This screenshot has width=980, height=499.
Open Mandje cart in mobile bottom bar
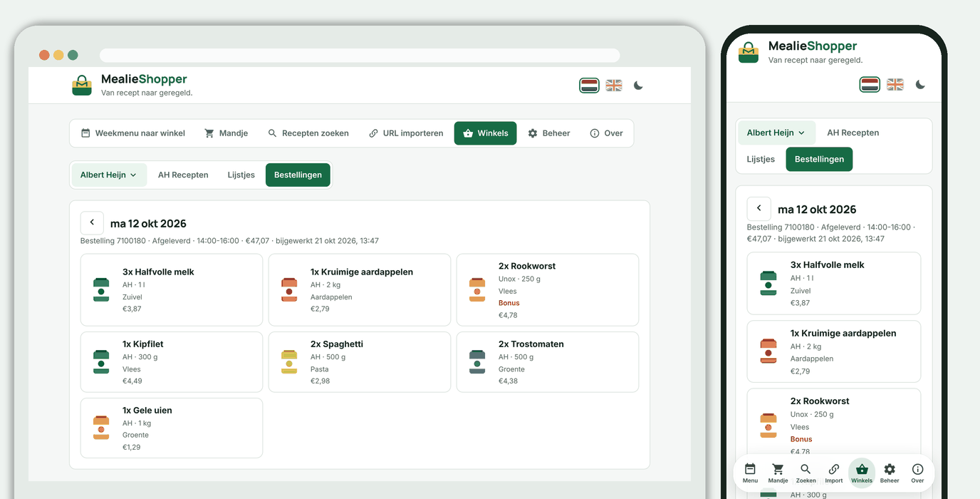coord(778,473)
